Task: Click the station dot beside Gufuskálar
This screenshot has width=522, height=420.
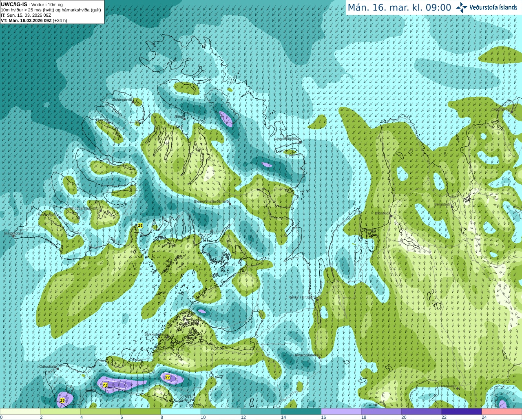Action: pos(58,369)
